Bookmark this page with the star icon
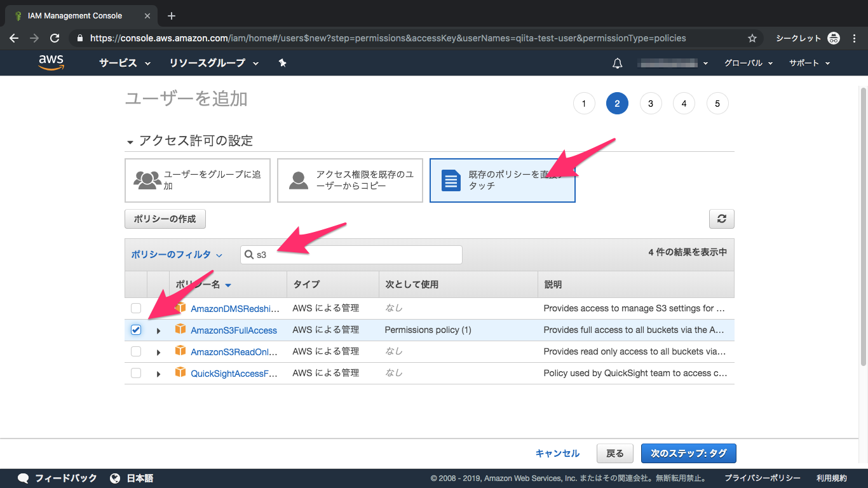Image resolution: width=868 pixels, height=488 pixels. click(752, 38)
